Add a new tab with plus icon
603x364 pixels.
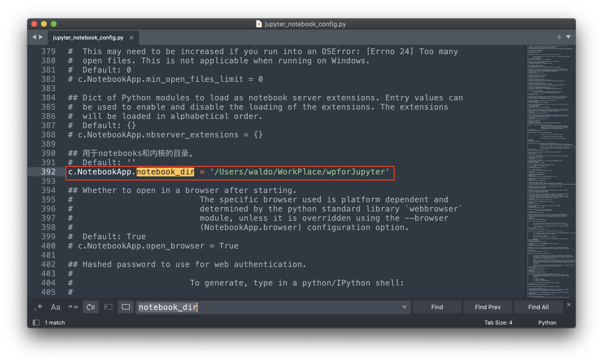tap(559, 37)
